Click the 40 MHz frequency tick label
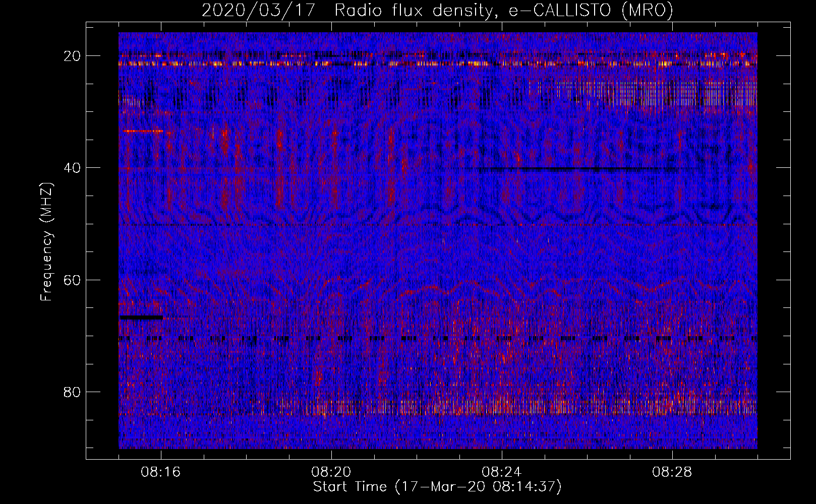This screenshot has width=816, height=504. [72, 168]
